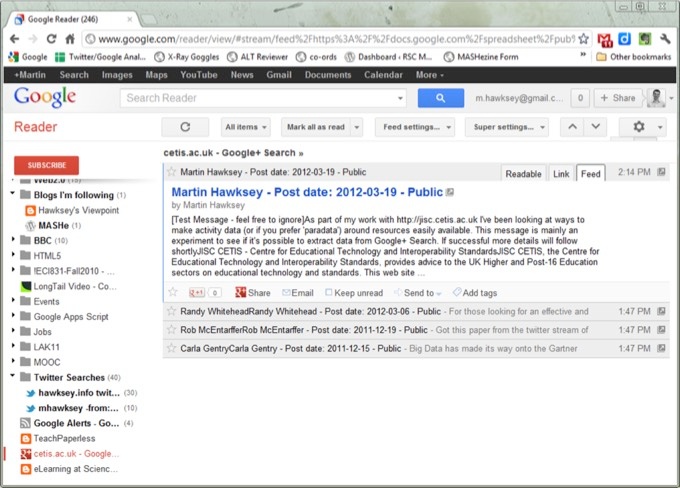680x488 pixels.
Task: Star the expanded Martin Hawksey item header
Action: 171,172
